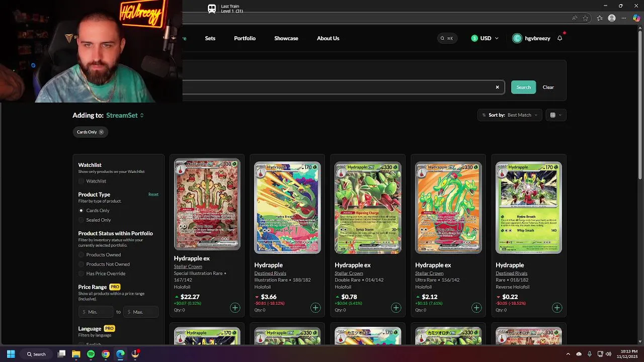Screen dimensions: 644x362
Task: Open the quick search shortcut button
Action: (447, 38)
